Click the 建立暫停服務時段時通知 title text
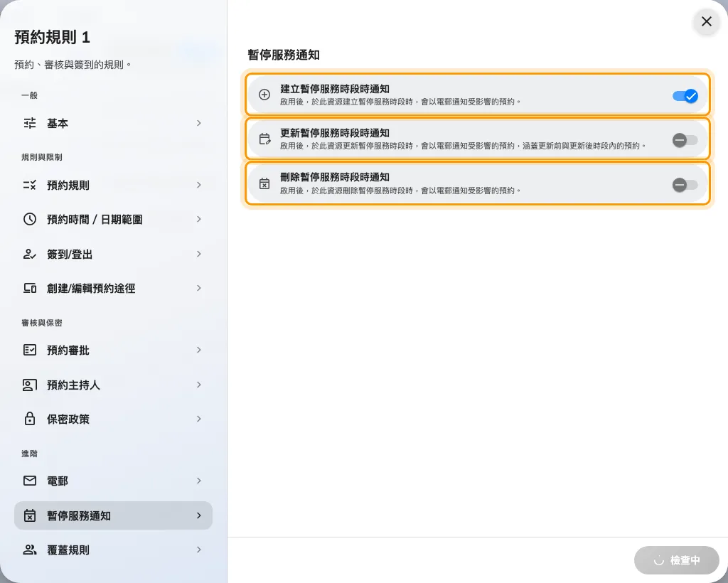The image size is (728, 583). click(335, 89)
